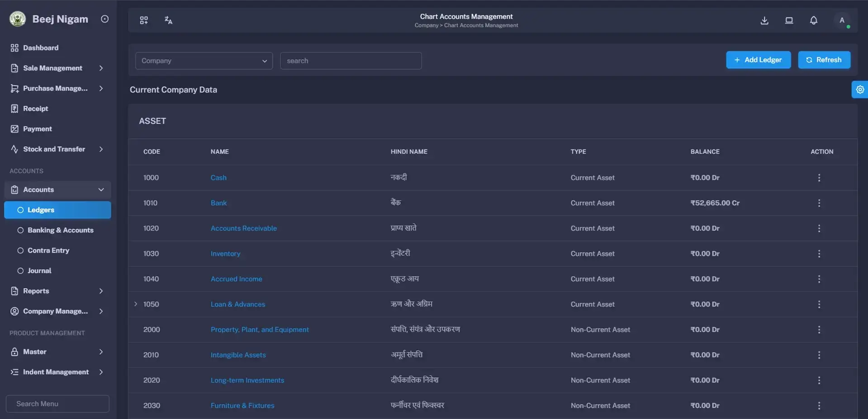Screen dimensions: 868x419
Task: Open the notifications bell
Action: point(813,20)
